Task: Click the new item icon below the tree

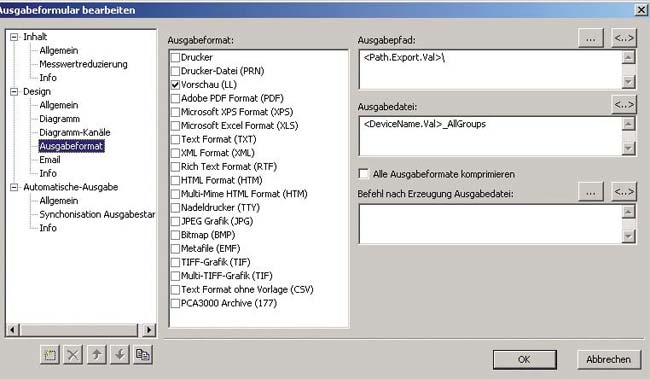Action: point(50,355)
